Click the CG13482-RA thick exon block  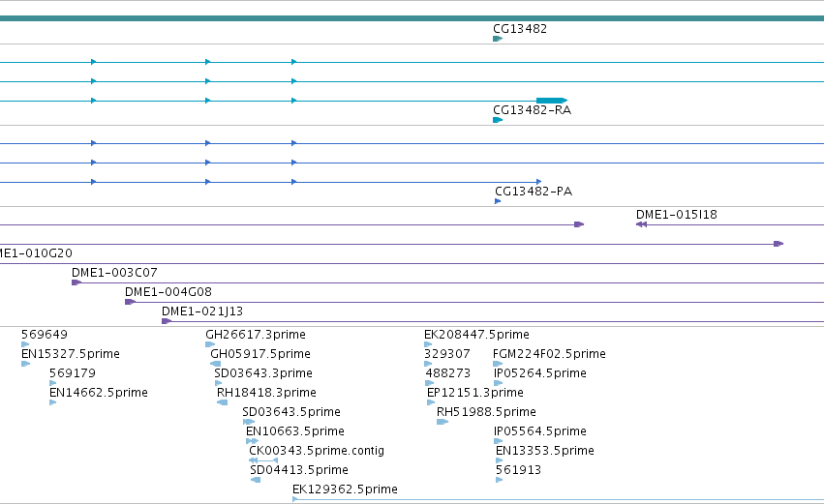pos(552,101)
